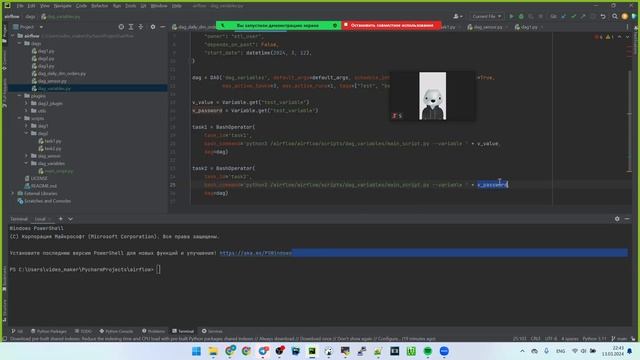Screen dimensions: 640x360
Task: Open the Navigate menu
Action: [62, 6]
